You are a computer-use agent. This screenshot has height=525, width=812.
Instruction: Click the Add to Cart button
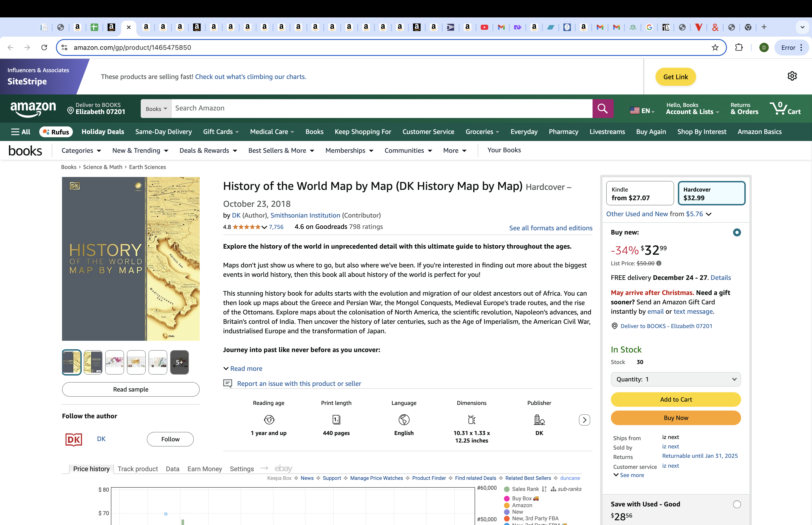[676, 399]
